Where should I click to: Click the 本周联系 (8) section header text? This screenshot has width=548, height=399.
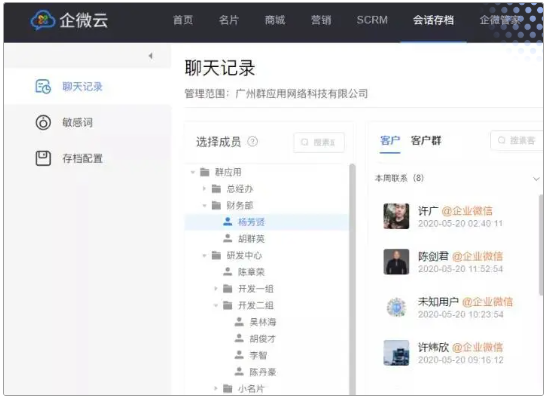[399, 178]
